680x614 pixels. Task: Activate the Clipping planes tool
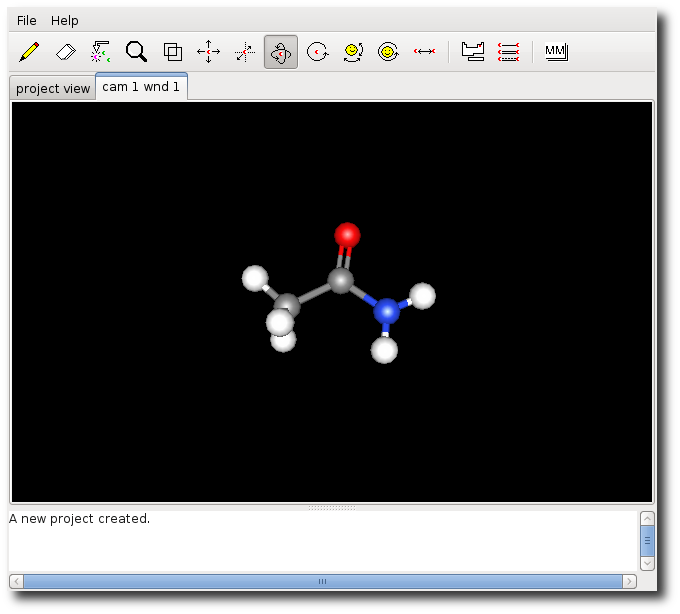click(x=172, y=51)
